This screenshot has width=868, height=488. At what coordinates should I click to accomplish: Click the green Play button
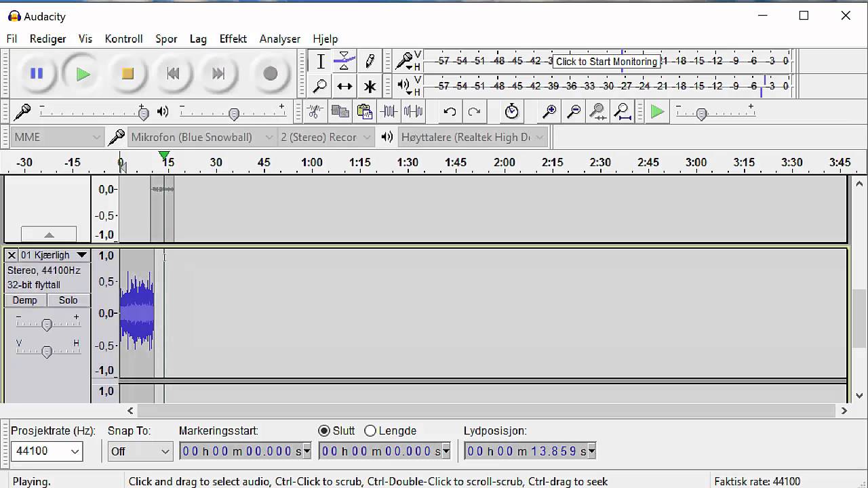[x=83, y=73]
